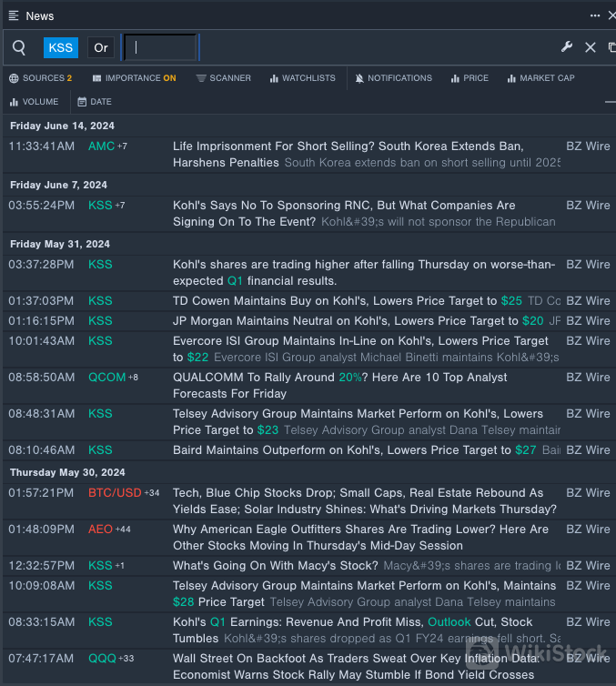The height and width of the screenshot is (686, 616).
Task: Open the Price filter
Action: point(470,78)
